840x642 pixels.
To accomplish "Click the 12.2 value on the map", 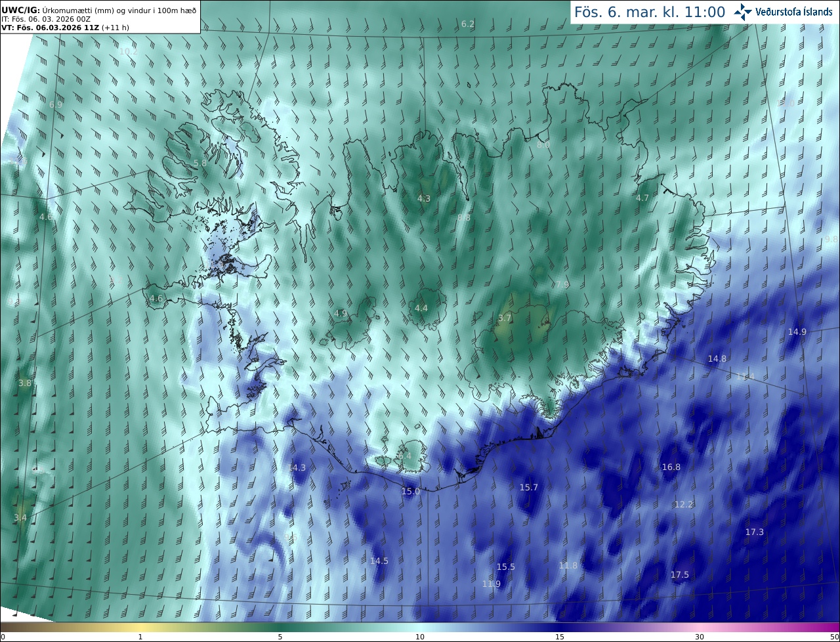I will (x=684, y=504).
